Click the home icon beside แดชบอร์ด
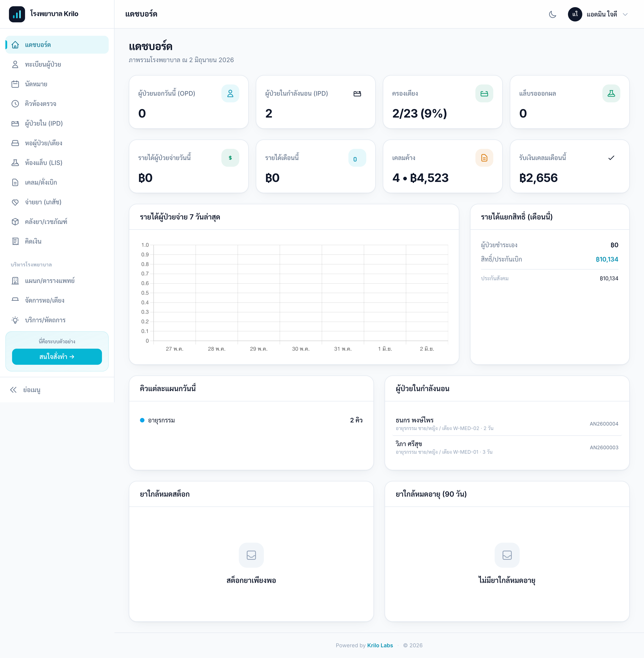This screenshot has width=644, height=658. (x=15, y=45)
